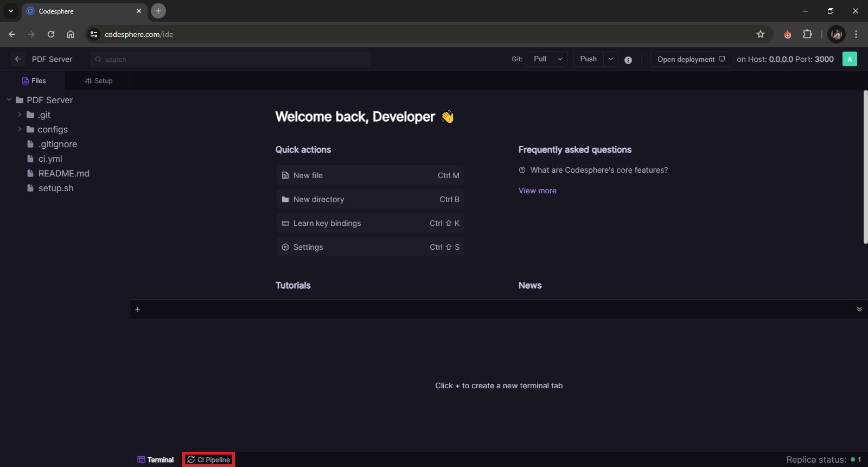Click the 'PDF Server' workspace title

click(x=52, y=59)
